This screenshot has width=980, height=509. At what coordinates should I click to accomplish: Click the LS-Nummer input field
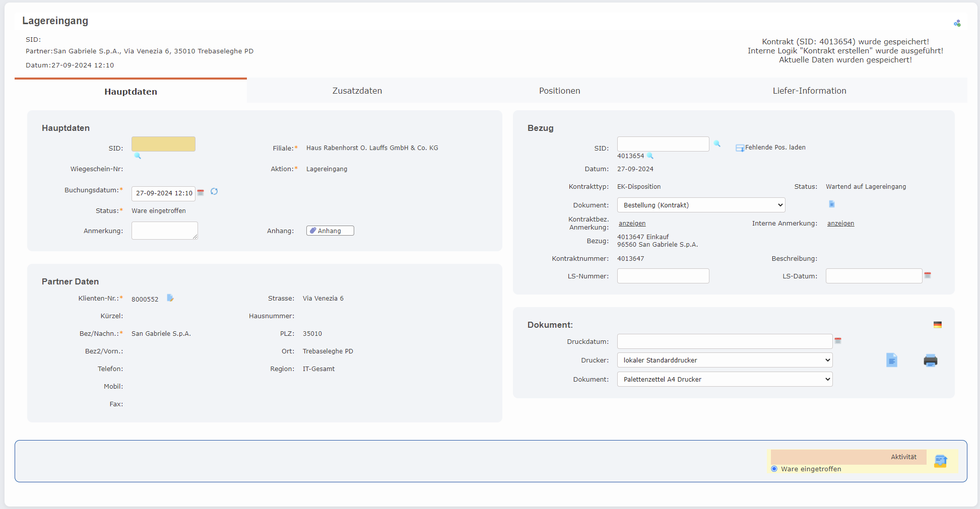tap(663, 276)
